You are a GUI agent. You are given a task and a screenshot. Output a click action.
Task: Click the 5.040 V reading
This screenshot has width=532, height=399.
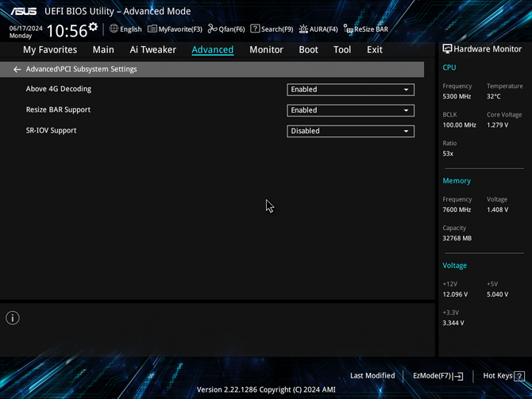(x=497, y=294)
